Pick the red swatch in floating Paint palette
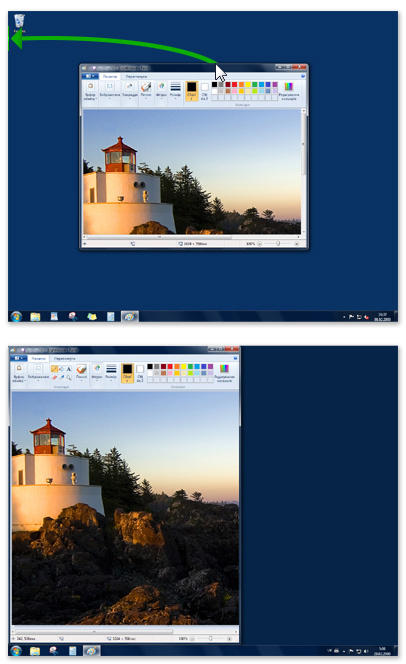 coord(235,85)
